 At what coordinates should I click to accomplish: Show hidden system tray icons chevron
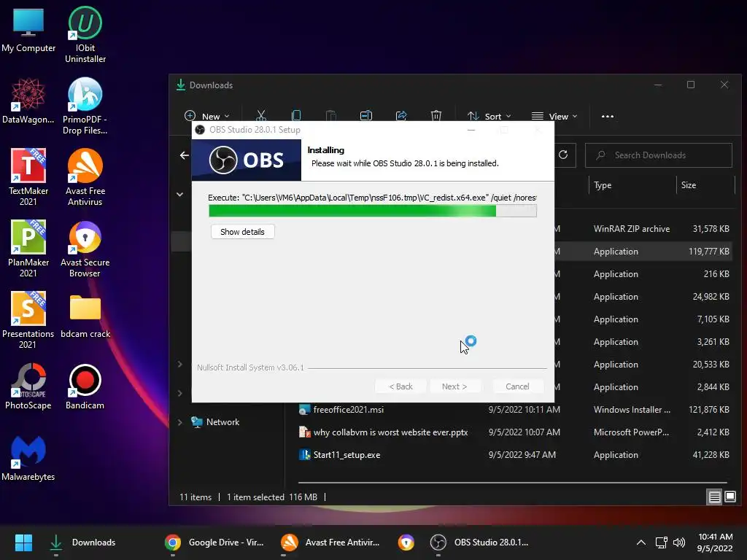641,542
